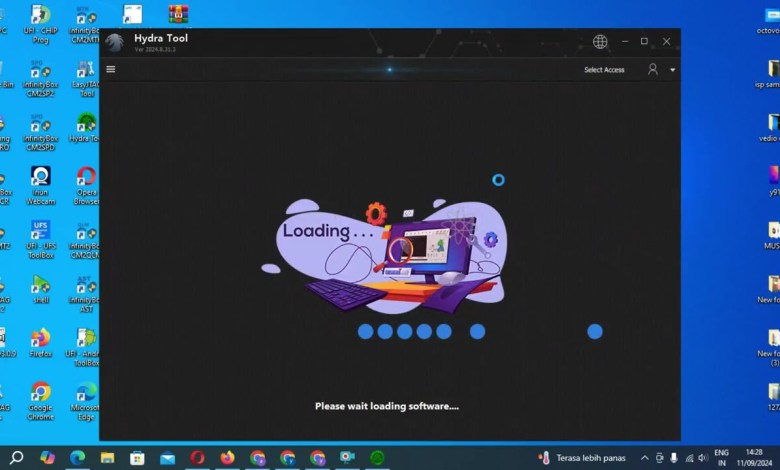Select the Hydra Tool desktop shortcut
The height and width of the screenshot is (470, 780).
click(86, 128)
